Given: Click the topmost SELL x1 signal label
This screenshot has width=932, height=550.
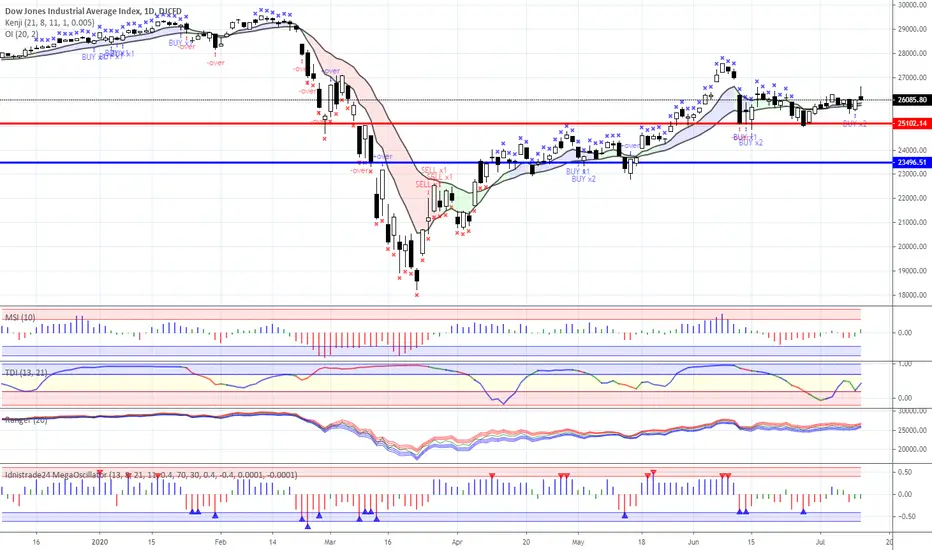Looking at the screenshot, I should [x=433, y=171].
